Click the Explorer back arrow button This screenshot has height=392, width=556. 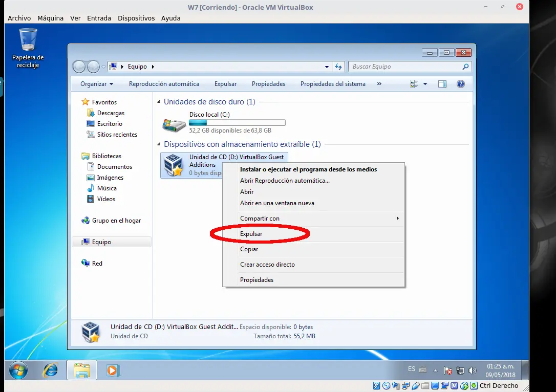tap(79, 67)
